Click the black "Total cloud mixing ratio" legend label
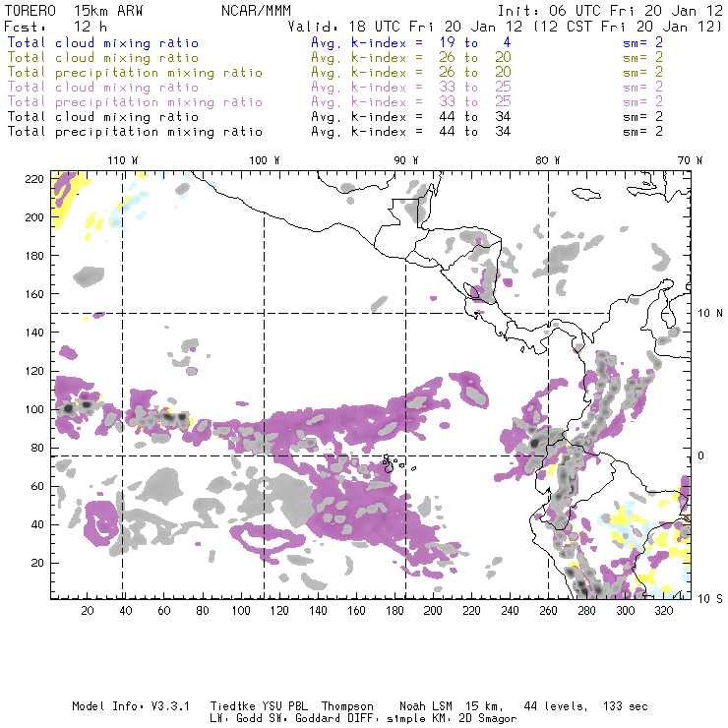The height and width of the screenshot is (728, 728). 103,117
